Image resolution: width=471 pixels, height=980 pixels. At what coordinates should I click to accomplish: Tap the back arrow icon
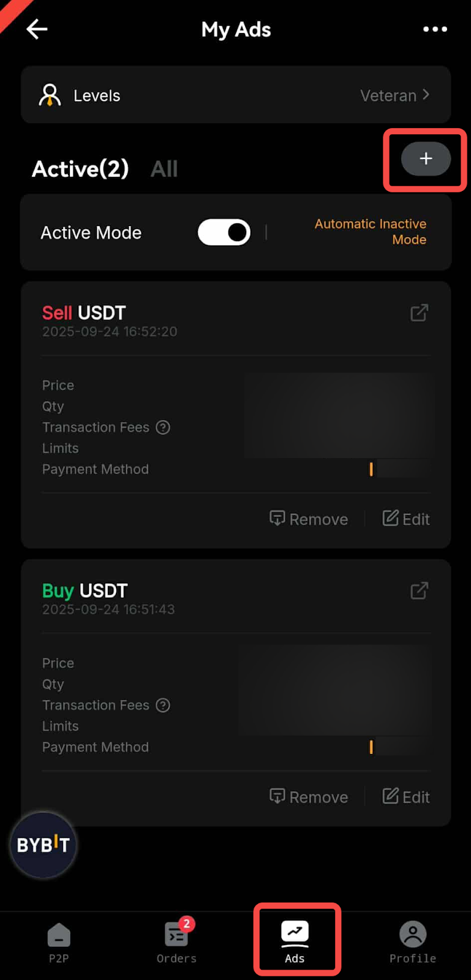tap(37, 29)
